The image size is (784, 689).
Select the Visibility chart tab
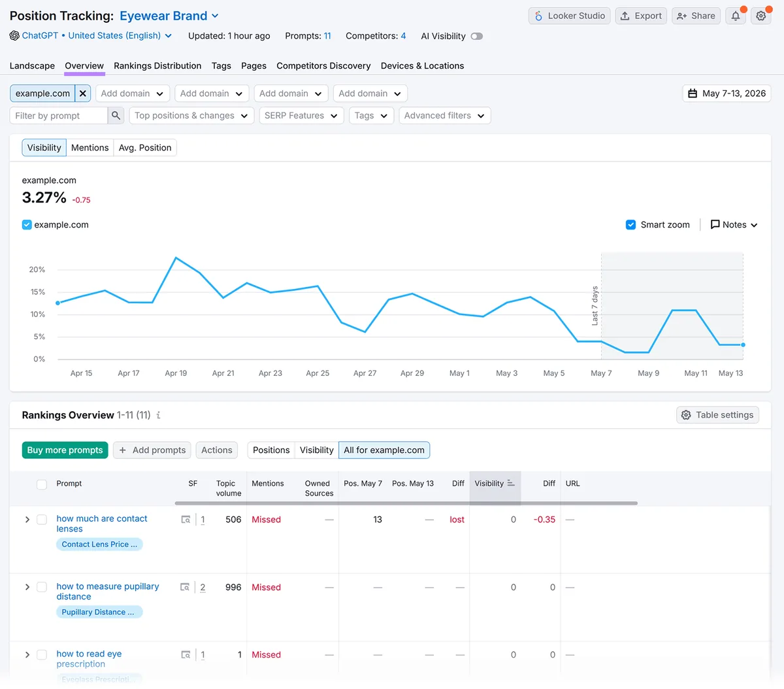[44, 148]
